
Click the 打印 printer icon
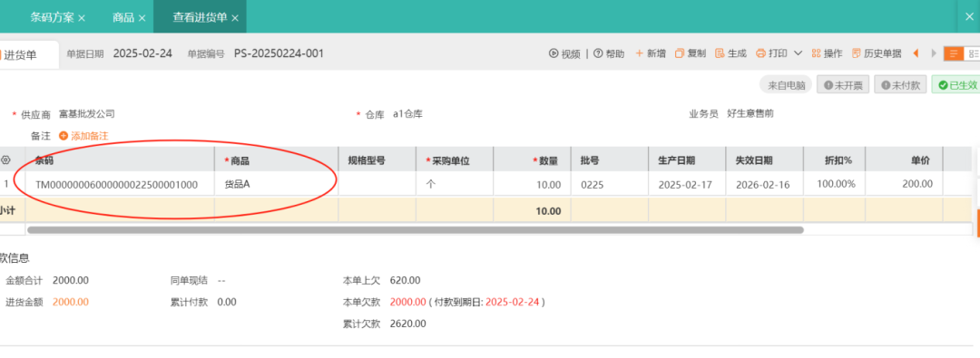click(760, 53)
